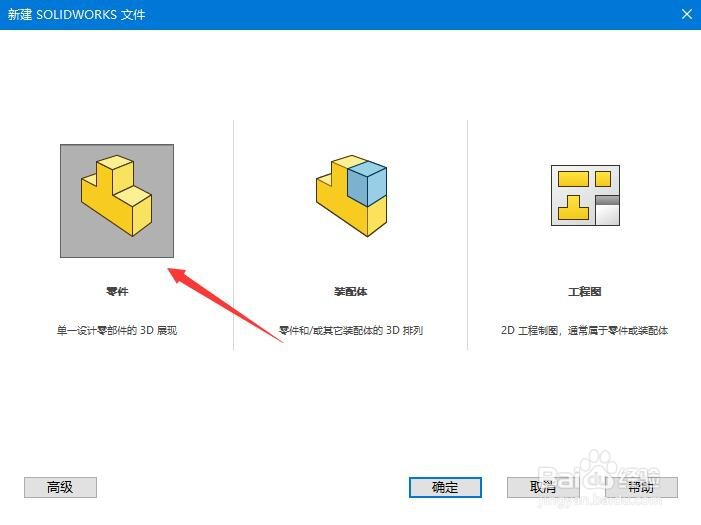Click the 工程图 label text
Screen dimensions: 701x525
[585, 292]
